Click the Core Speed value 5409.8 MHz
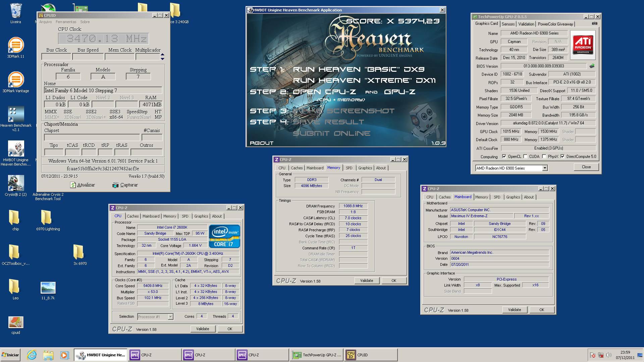 153,286
